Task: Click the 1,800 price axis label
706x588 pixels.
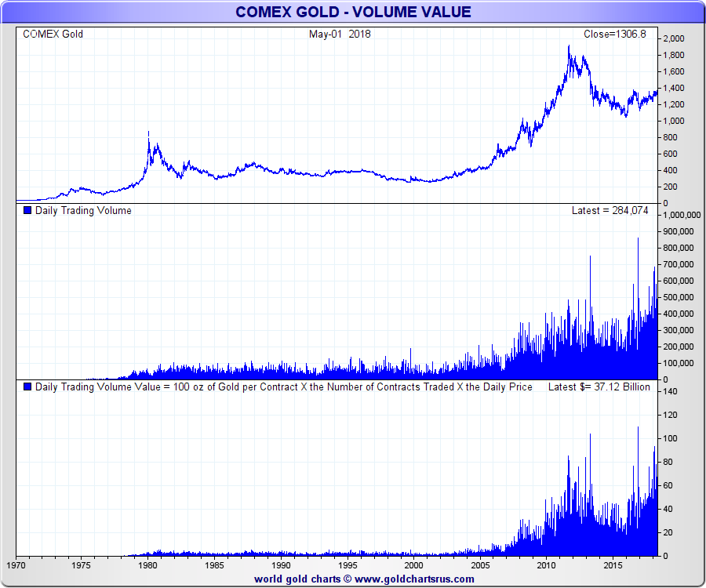Action: [x=674, y=56]
